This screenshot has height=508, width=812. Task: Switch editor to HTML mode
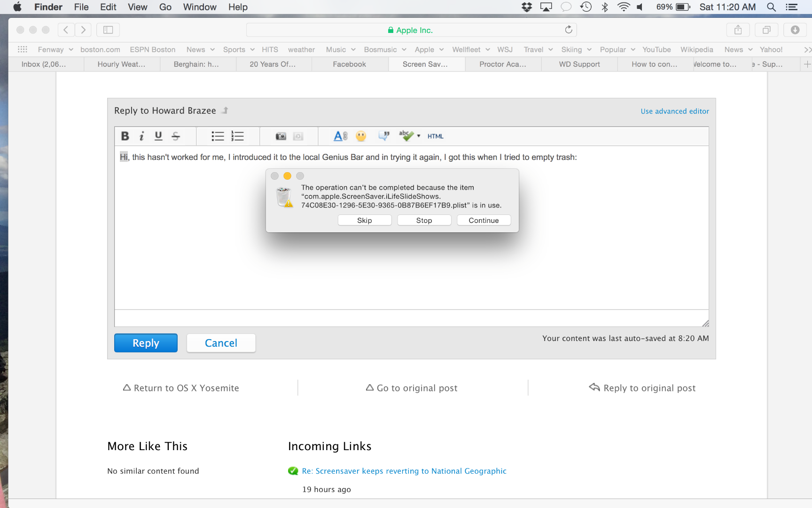coord(436,136)
